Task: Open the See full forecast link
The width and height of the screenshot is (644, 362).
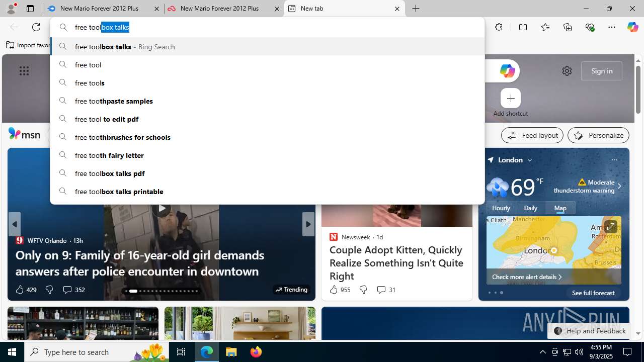Action: (x=593, y=293)
